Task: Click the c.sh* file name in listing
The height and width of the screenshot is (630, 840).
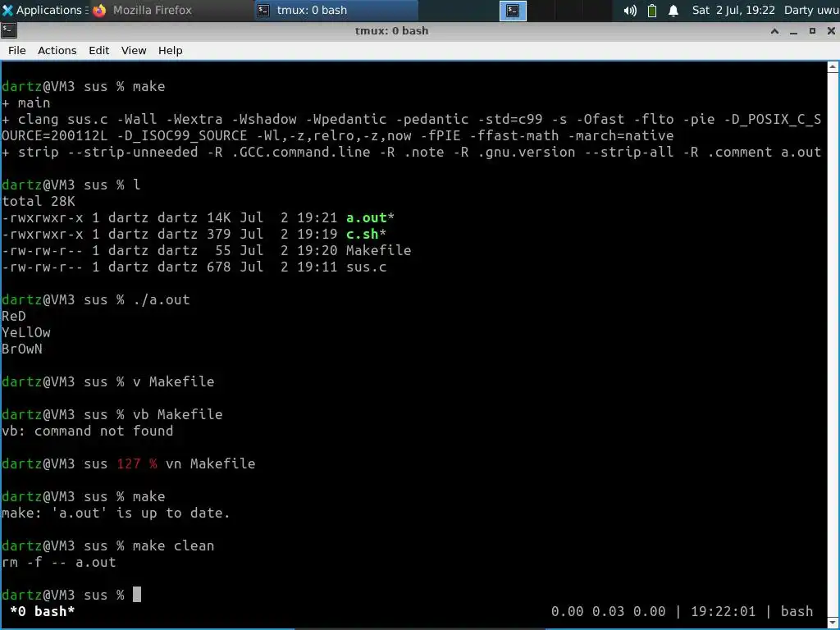Action: click(366, 234)
